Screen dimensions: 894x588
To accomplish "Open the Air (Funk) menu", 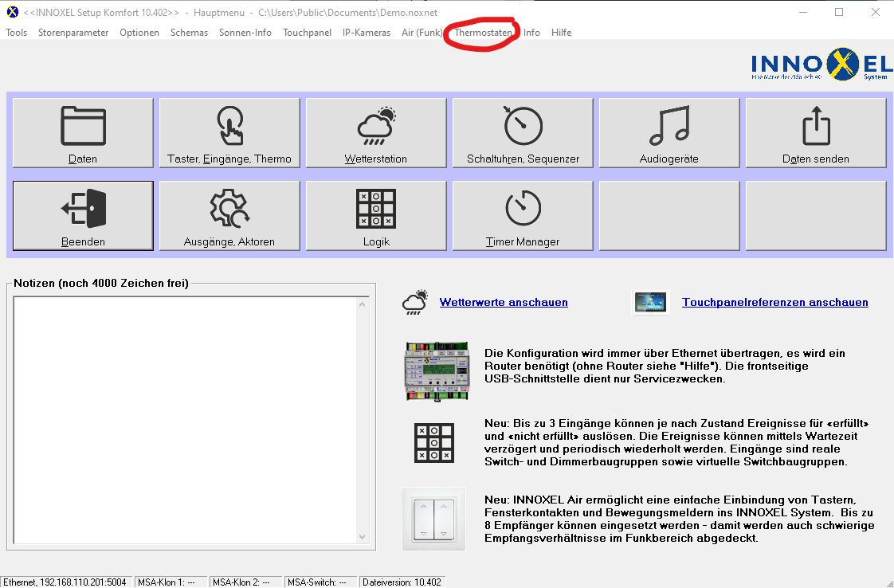I will click(422, 33).
